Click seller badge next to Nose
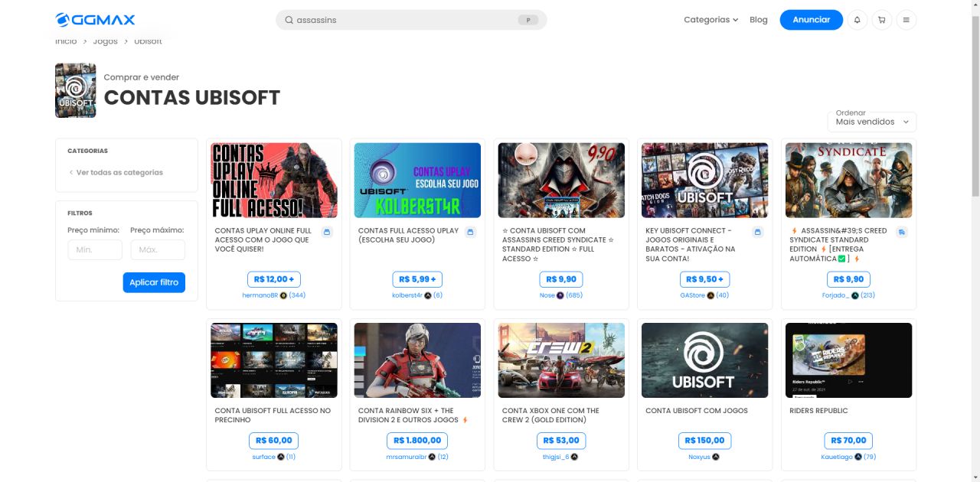The height and width of the screenshot is (482, 980). click(x=560, y=295)
